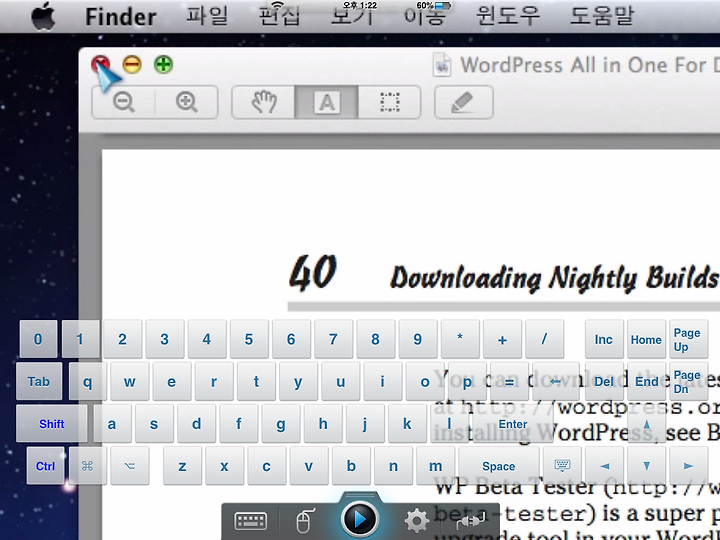The image size is (720, 540).
Task: Click the battery 60% indicator
Action: tap(434, 6)
